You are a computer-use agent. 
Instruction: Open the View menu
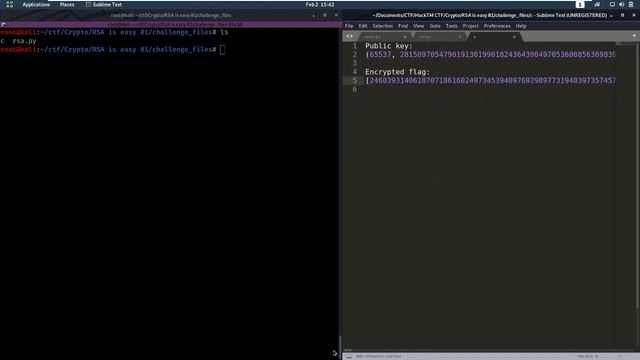[419, 26]
